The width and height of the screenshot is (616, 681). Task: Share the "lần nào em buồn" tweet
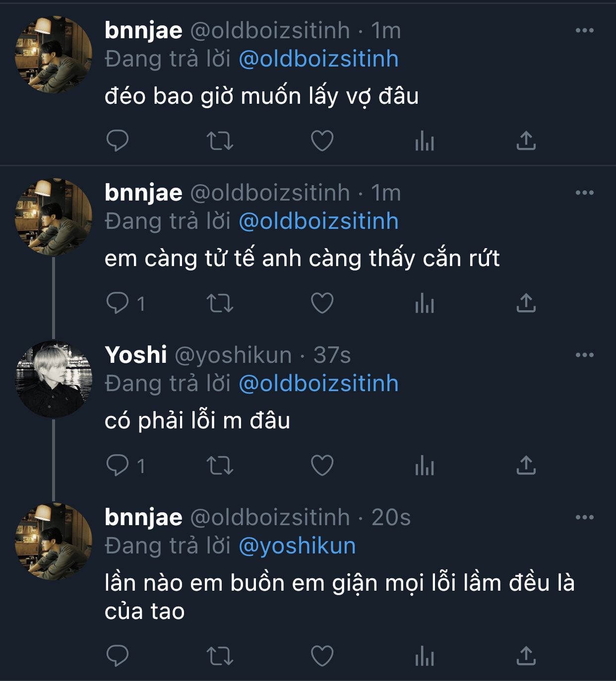[526, 656]
